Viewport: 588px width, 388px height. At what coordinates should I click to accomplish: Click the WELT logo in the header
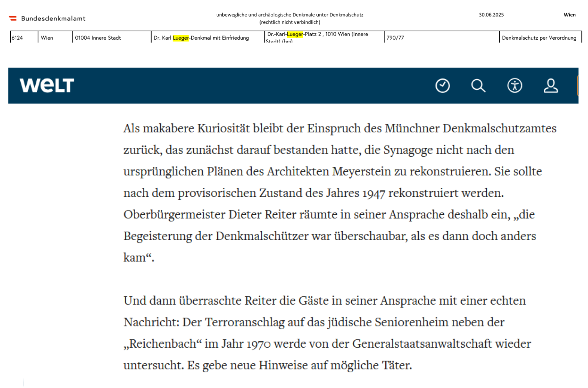47,85
